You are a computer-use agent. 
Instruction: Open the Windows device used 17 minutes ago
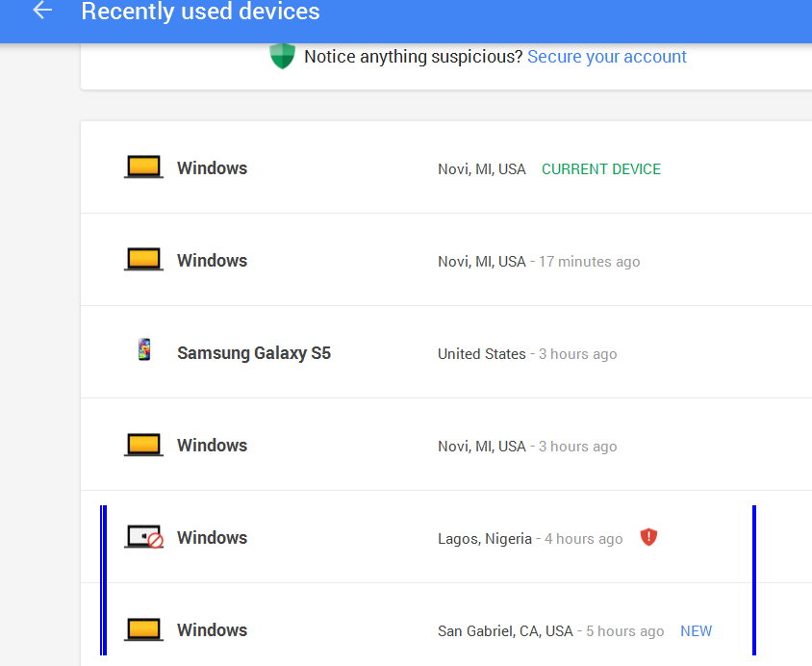pos(446,260)
